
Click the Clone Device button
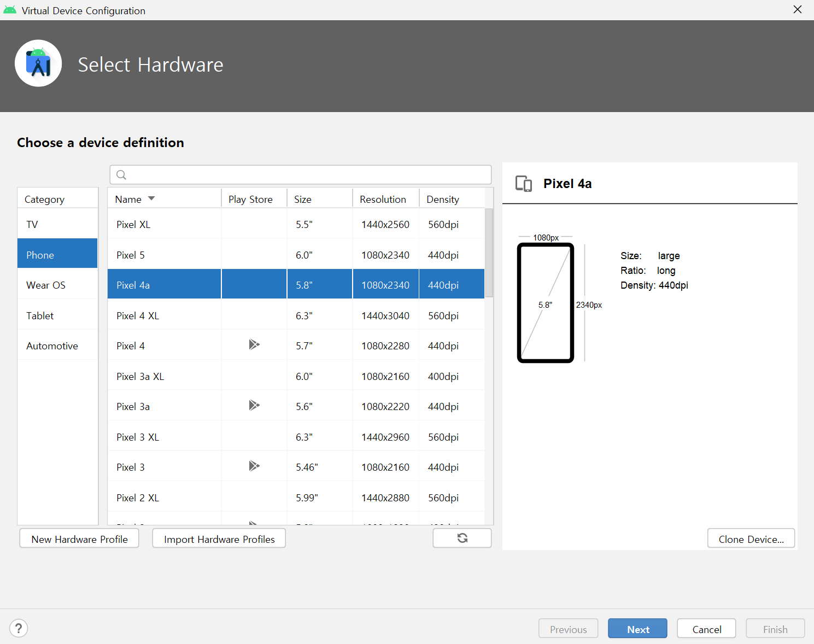(751, 538)
